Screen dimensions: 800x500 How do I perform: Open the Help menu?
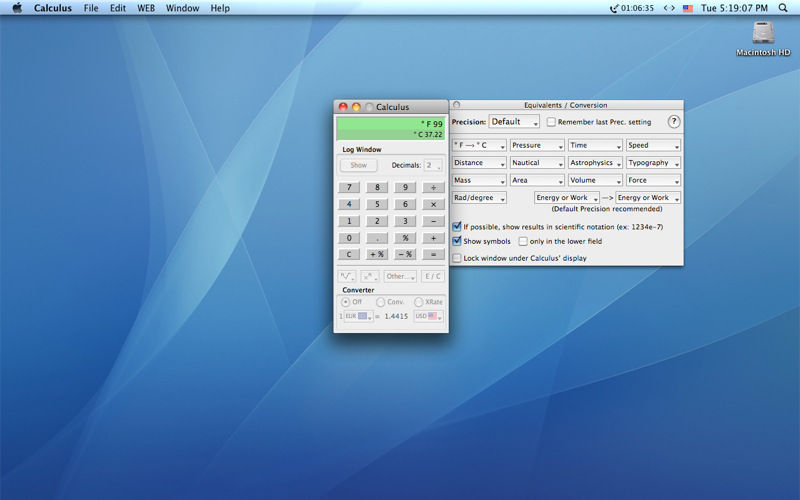(x=220, y=8)
